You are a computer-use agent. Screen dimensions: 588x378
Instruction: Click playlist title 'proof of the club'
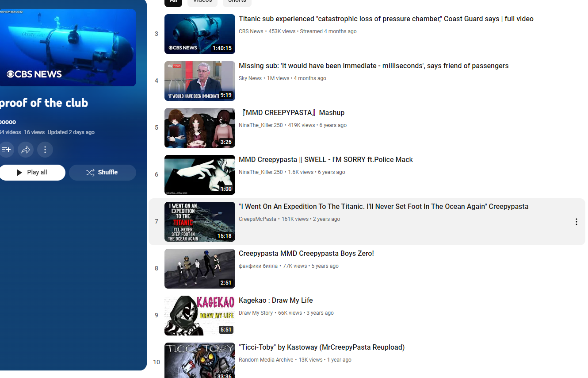[x=43, y=103]
